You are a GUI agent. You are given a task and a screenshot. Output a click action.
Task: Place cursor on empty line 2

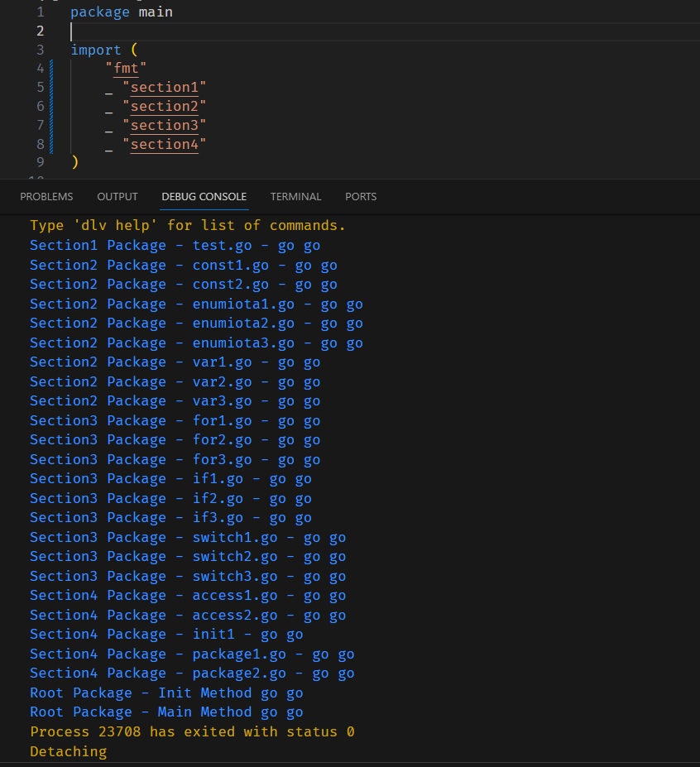[385, 31]
